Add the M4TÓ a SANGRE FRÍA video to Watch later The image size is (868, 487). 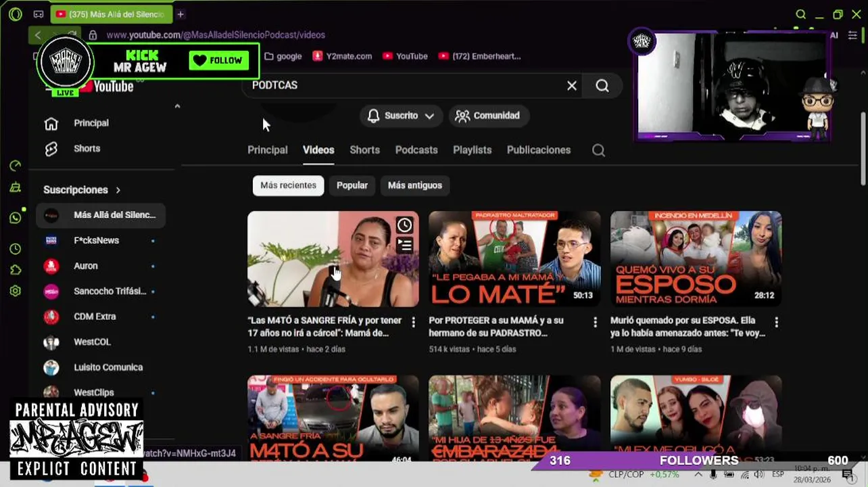pyautogui.click(x=404, y=225)
